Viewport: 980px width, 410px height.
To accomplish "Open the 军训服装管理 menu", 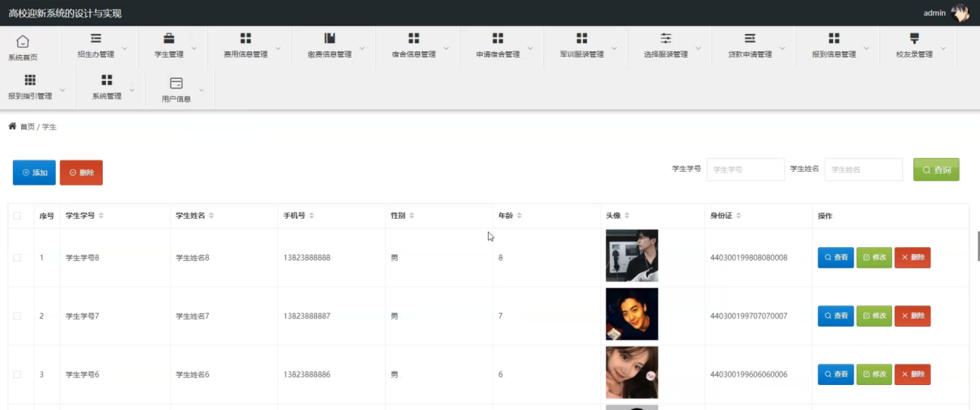I will (x=585, y=47).
